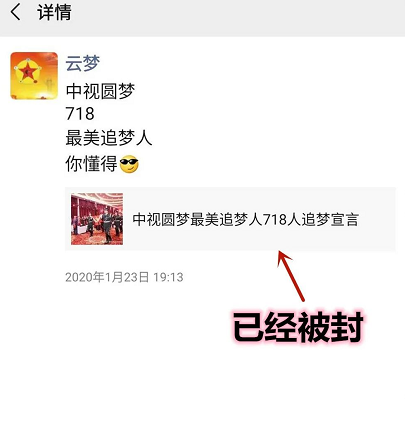Select the 最美追梦人 text line
Image resolution: width=405 pixels, height=445 pixels.
pos(109,138)
